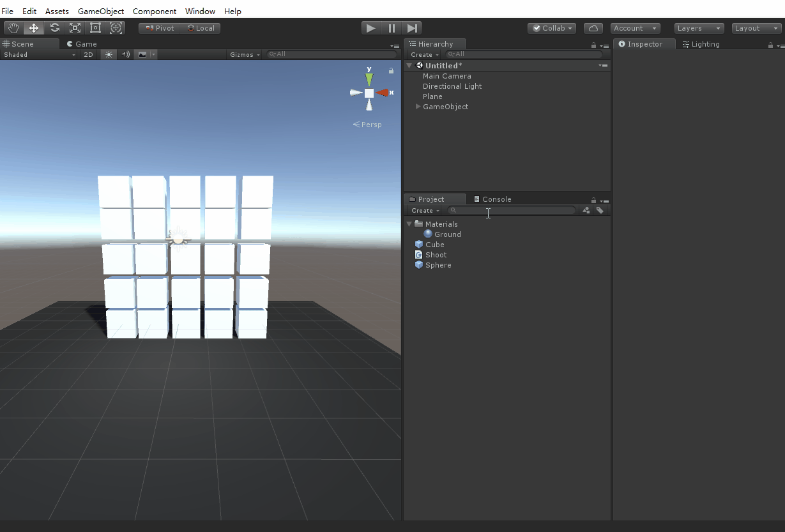Select the Hierarchy tab
This screenshot has width=785, height=532.
[435, 44]
